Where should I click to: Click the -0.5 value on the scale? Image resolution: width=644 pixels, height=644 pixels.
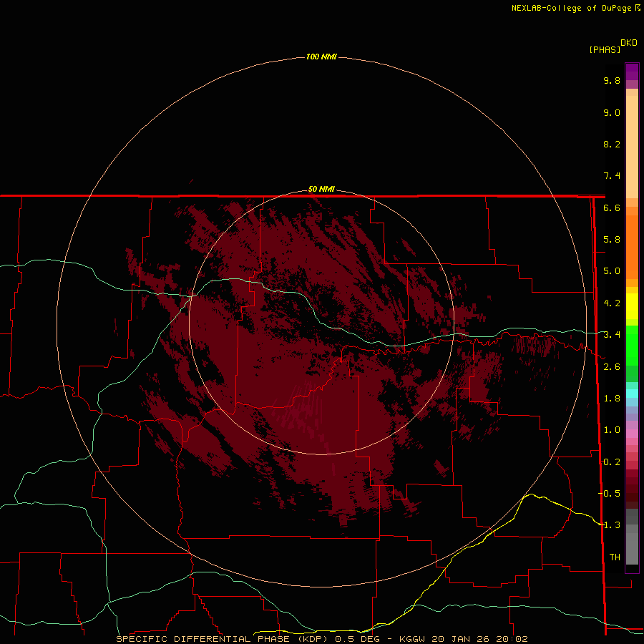[x=610, y=494]
